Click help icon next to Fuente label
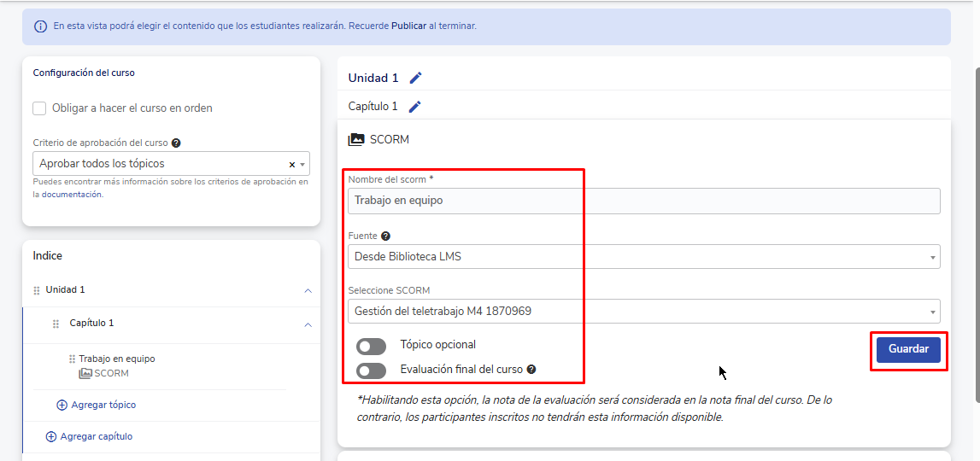The width and height of the screenshot is (980, 461). click(385, 236)
